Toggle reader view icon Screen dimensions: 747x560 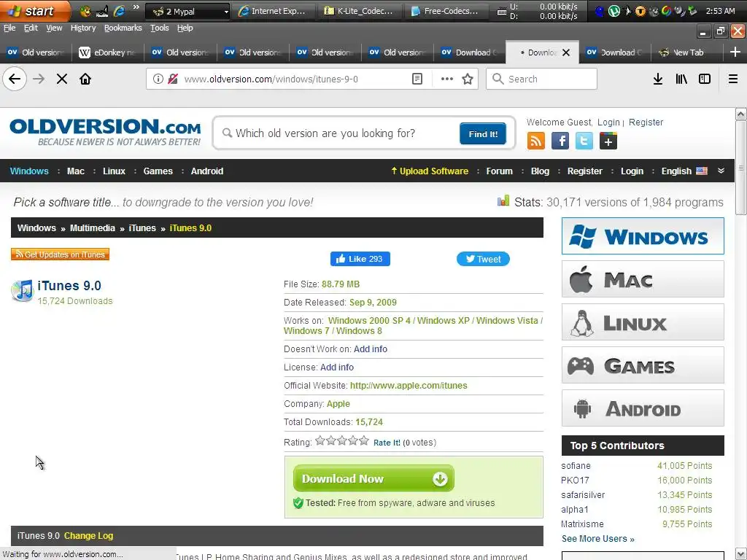[417, 79]
